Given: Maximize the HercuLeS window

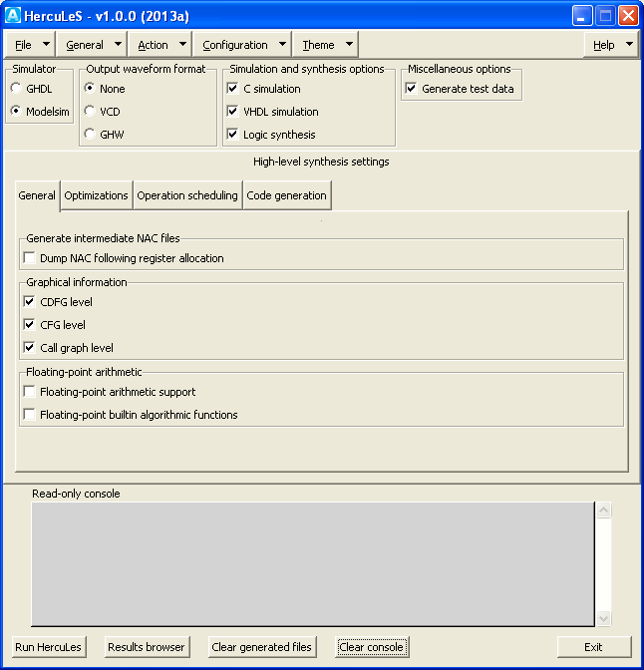Looking at the screenshot, I should pos(605,16).
